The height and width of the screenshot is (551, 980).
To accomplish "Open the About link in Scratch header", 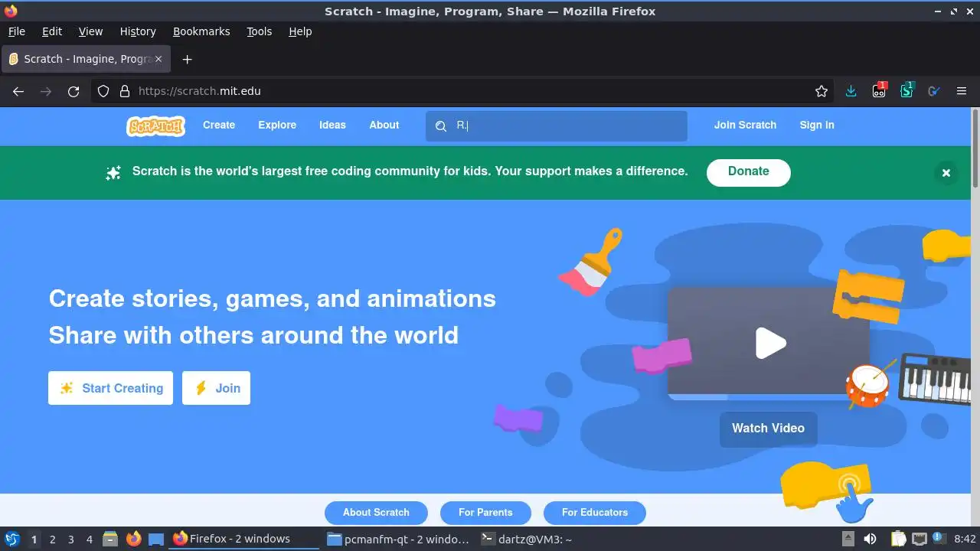I will [384, 125].
